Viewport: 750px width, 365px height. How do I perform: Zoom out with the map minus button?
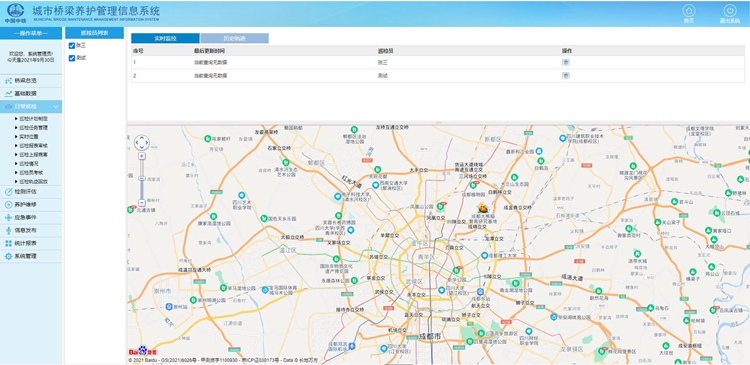click(x=142, y=202)
